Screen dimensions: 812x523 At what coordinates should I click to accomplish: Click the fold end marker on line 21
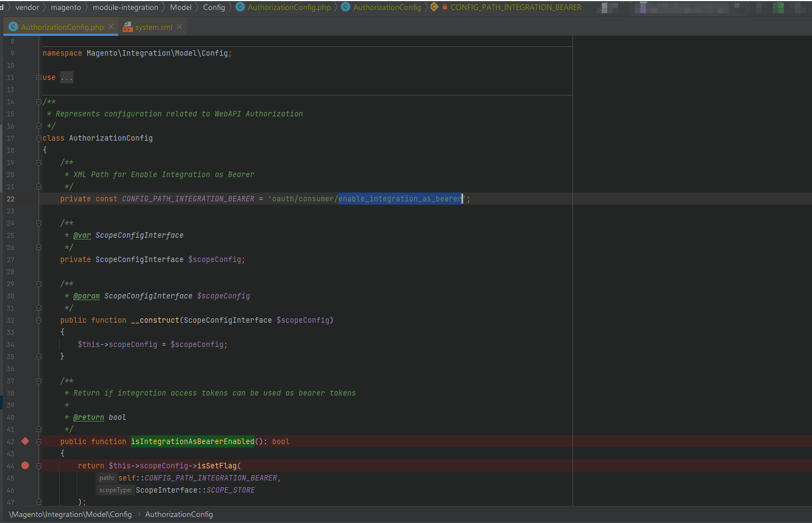pyautogui.click(x=39, y=186)
